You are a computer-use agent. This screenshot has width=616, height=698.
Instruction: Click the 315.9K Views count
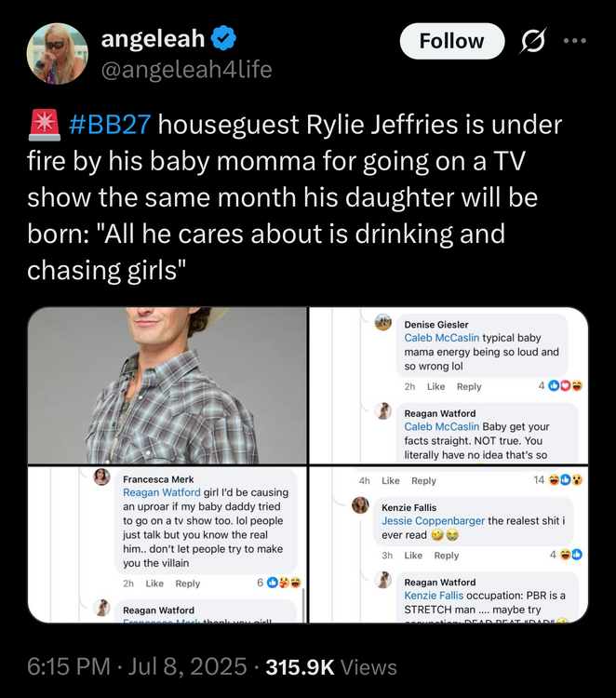[331, 667]
